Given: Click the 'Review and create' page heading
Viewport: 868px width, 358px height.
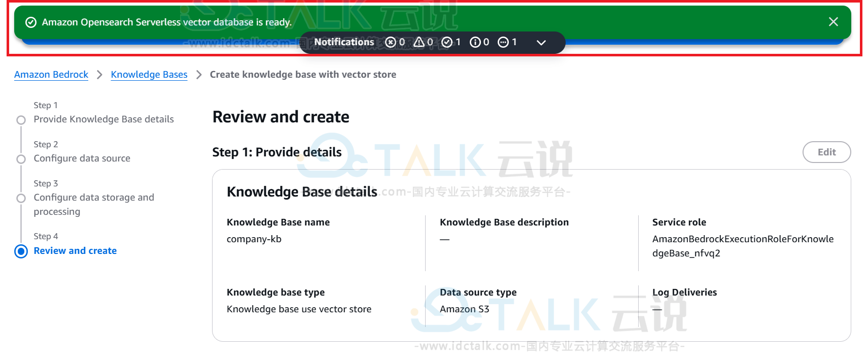Looking at the screenshot, I should (281, 117).
